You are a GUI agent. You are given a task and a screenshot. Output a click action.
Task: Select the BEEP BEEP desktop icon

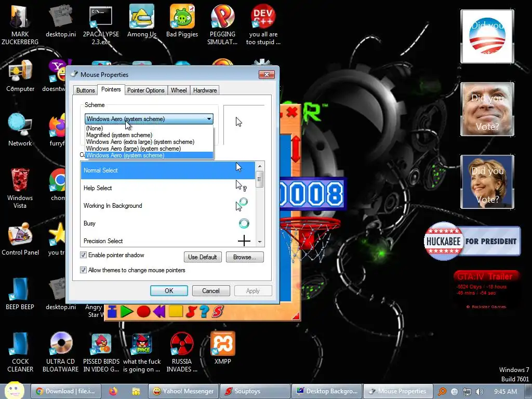click(x=20, y=294)
